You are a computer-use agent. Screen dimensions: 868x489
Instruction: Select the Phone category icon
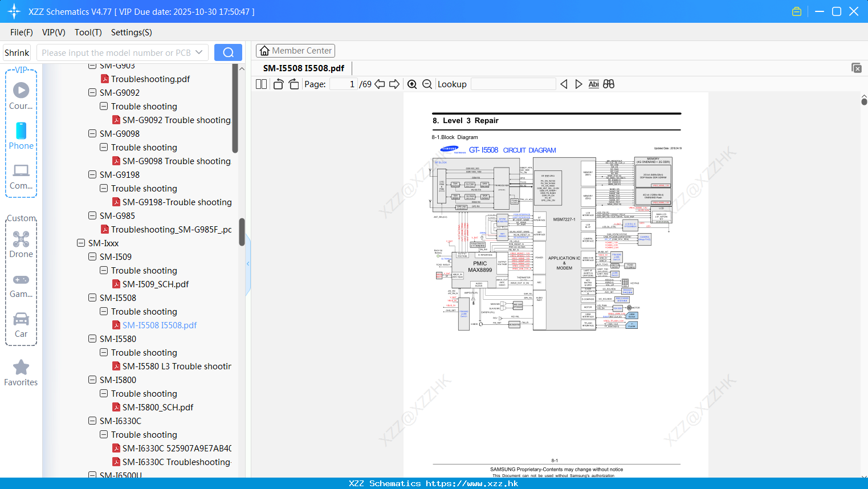point(21,136)
